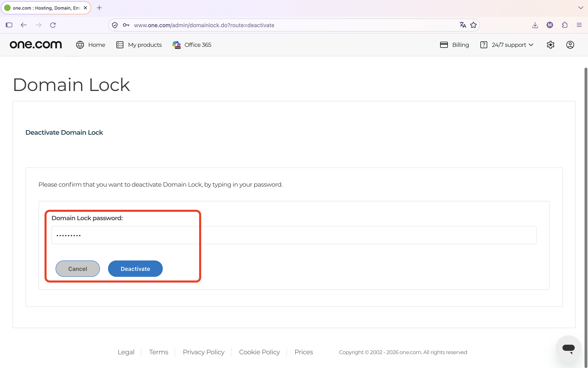588x368 pixels.
Task: Go to Office 365 section
Action: 192,45
